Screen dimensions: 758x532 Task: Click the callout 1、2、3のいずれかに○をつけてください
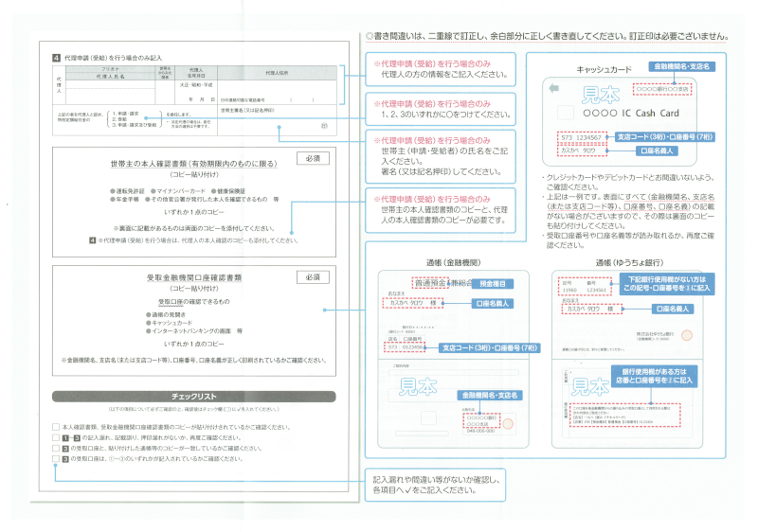441,110
